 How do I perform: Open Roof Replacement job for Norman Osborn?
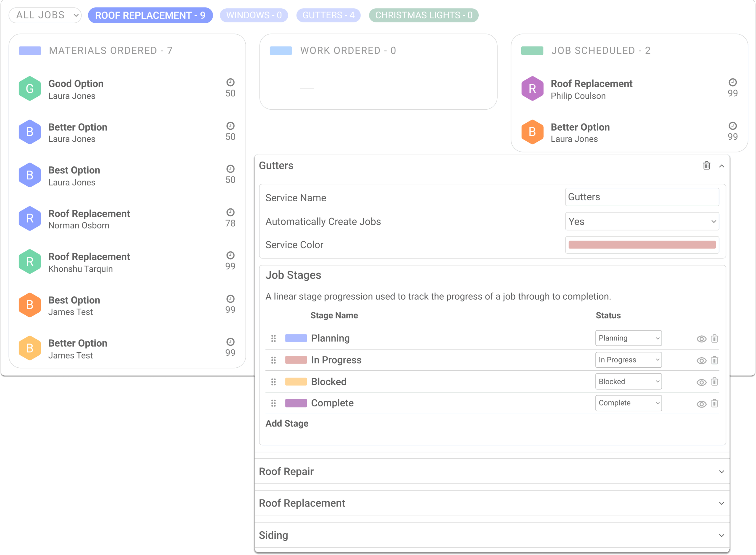click(127, 219)
